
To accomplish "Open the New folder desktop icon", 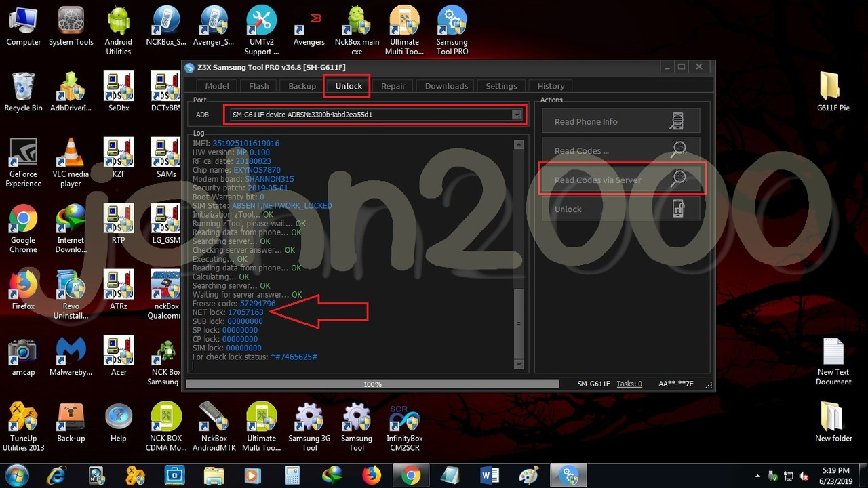I will [x=833, y=422].
